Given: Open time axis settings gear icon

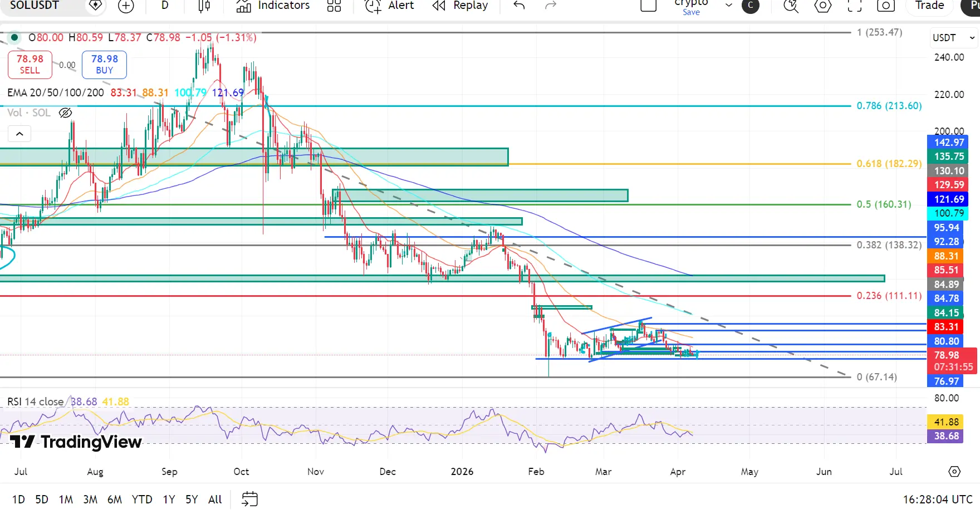Looking at the screenshot, I should 954,472.
